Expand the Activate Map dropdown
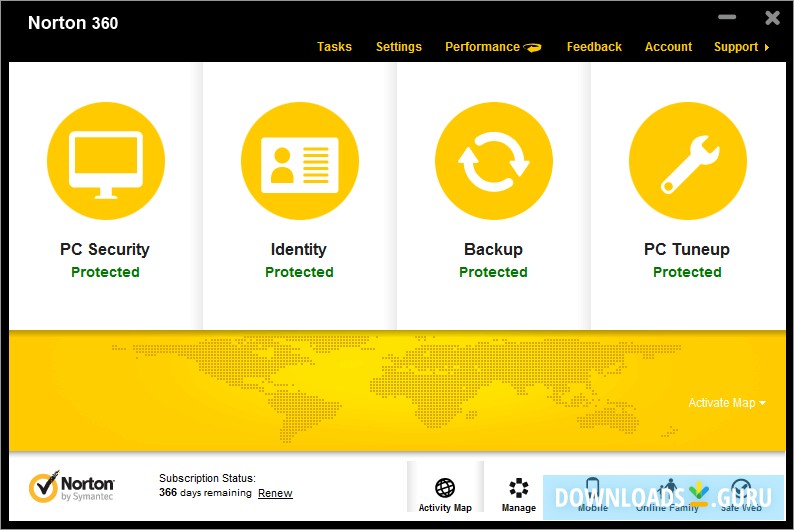The image size is (794, 530). click(x=727, y=403)
